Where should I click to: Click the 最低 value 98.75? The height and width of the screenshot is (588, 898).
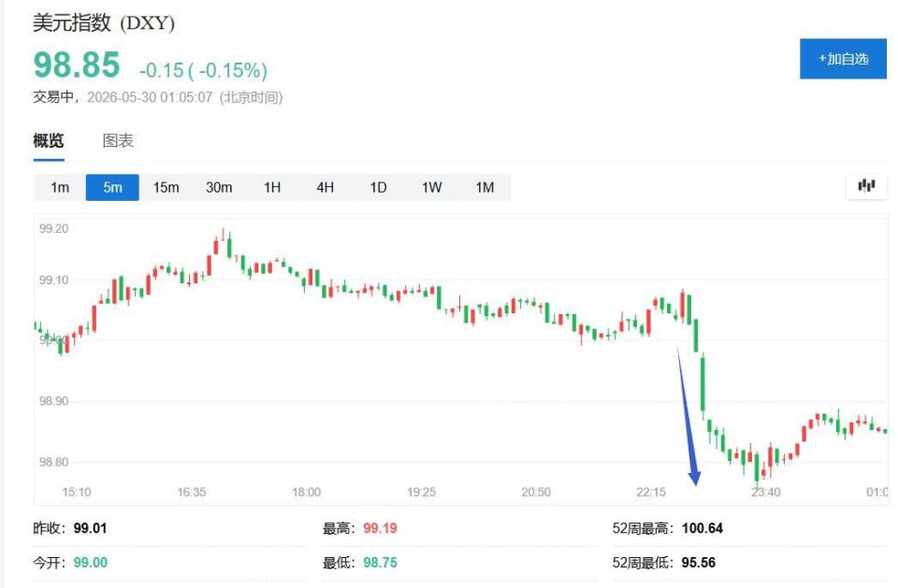click(380, 562)
